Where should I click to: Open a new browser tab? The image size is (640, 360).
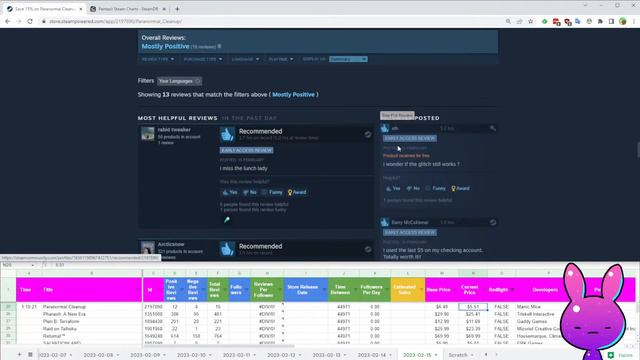(177, 9)
